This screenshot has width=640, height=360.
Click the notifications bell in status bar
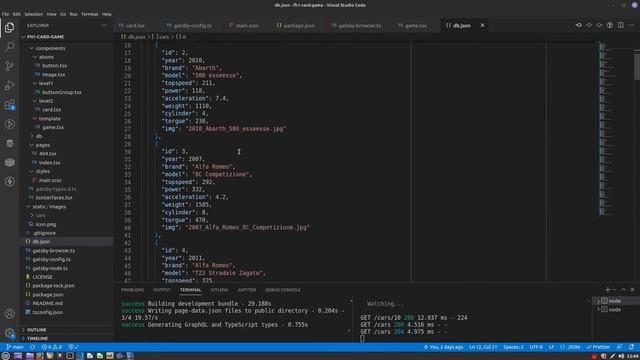click(x=631, y=347)
